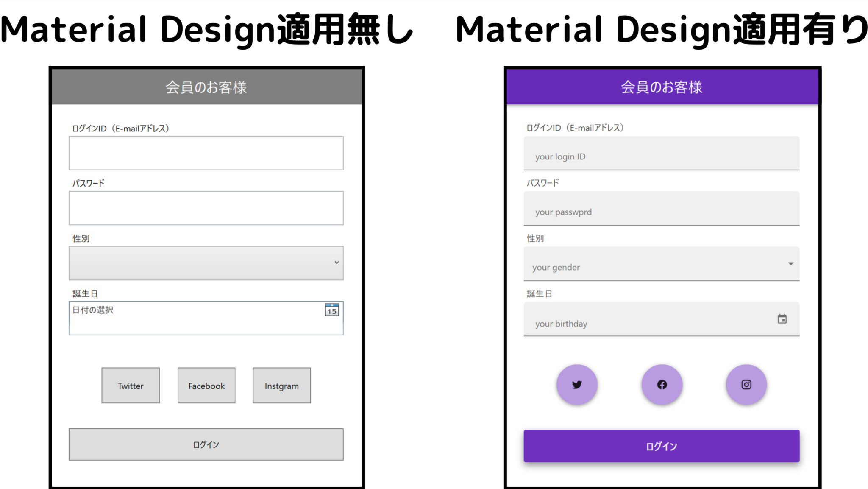Viewport: 868px width, 489px height.
Task: Click the Twitter button in the left form
Action: pyautogui.click(x=130, y=386)
